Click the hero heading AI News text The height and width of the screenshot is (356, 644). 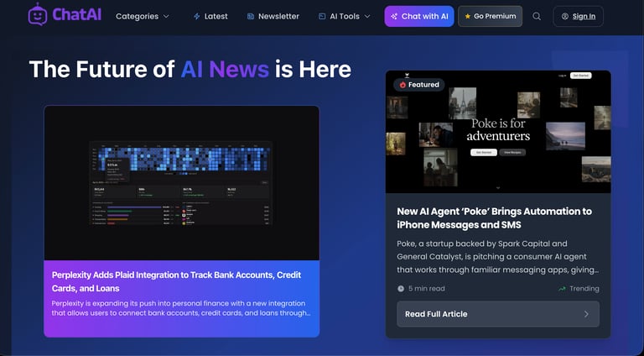click(225, 69)
